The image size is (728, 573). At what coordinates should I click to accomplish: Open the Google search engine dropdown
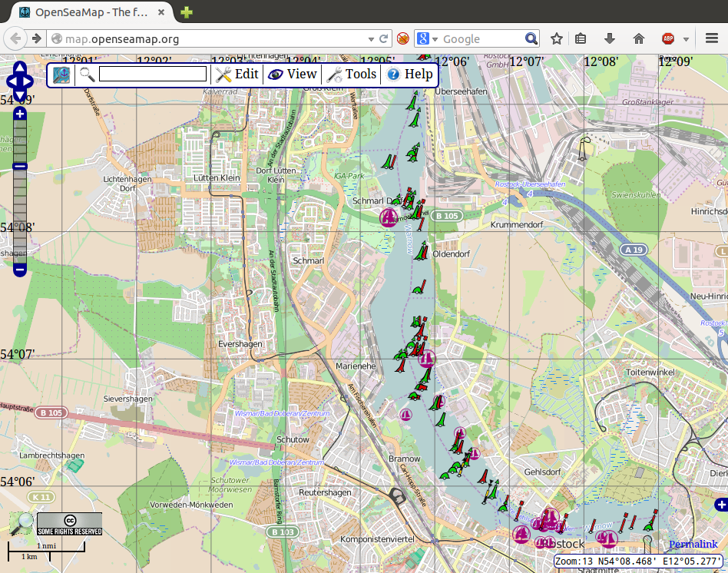pos(427,39)
